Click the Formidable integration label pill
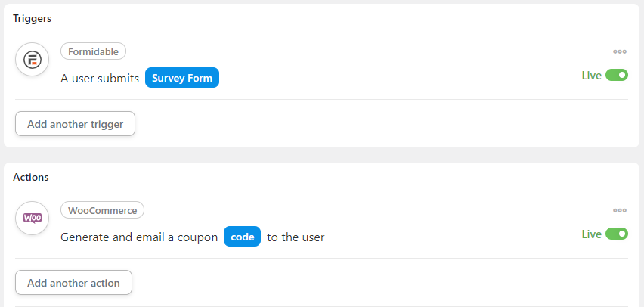This screenshot has width=644, height=307. pos(93,51)
